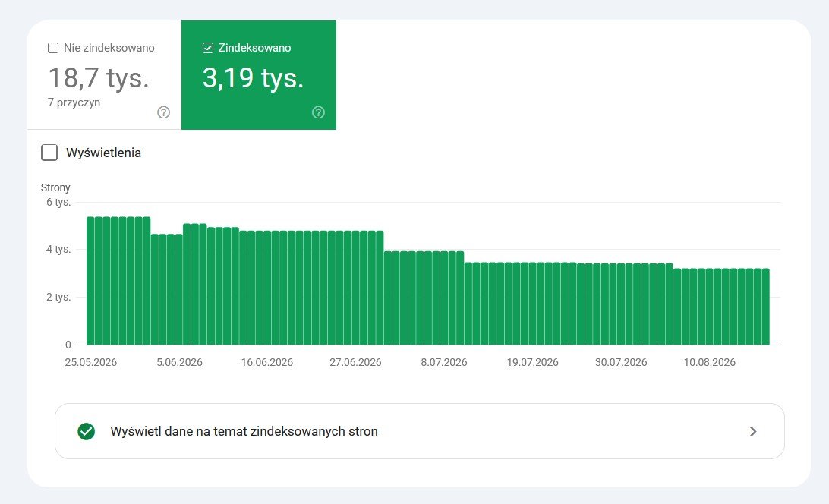Click chart bar above 8.07.2026 label
Viewport: 829px width, 504px height.
[444, 298]
